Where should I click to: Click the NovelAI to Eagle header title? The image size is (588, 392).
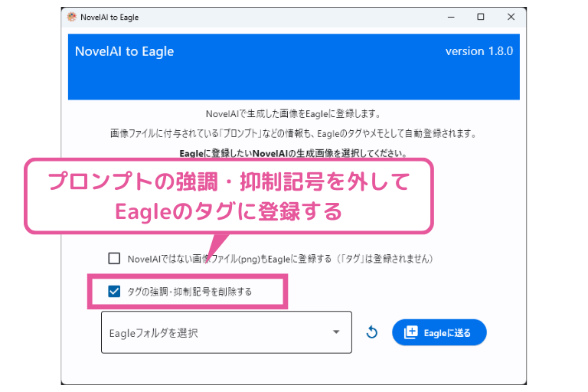pos(125,51)
